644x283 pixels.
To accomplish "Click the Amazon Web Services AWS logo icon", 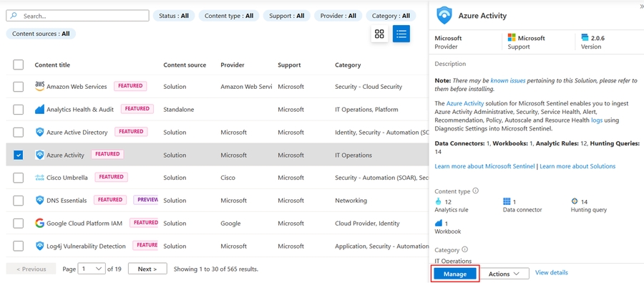I will 39,87.
